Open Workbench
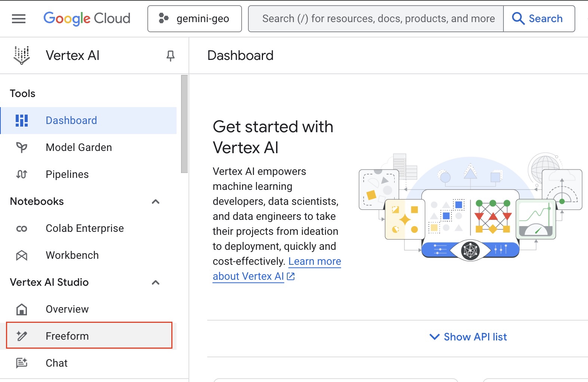The image size is (588, 382). [89, 255]
